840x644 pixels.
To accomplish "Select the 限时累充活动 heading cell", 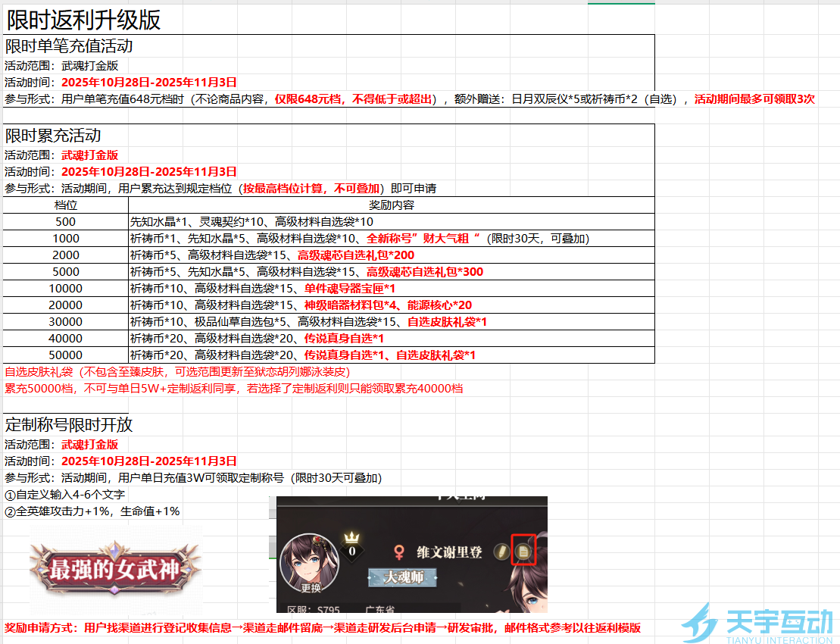I will click(x=53, y=136).
